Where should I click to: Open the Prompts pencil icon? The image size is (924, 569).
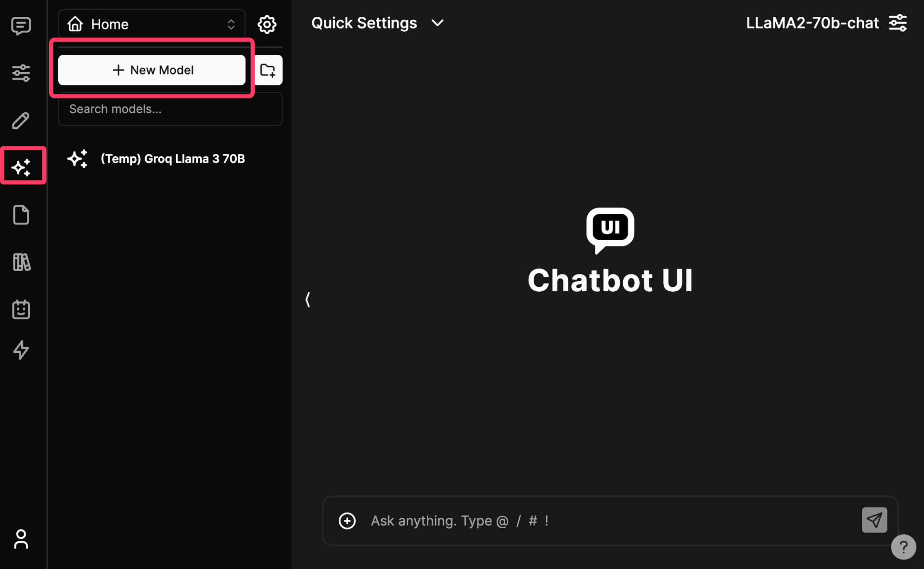click(x=21, y=120)
